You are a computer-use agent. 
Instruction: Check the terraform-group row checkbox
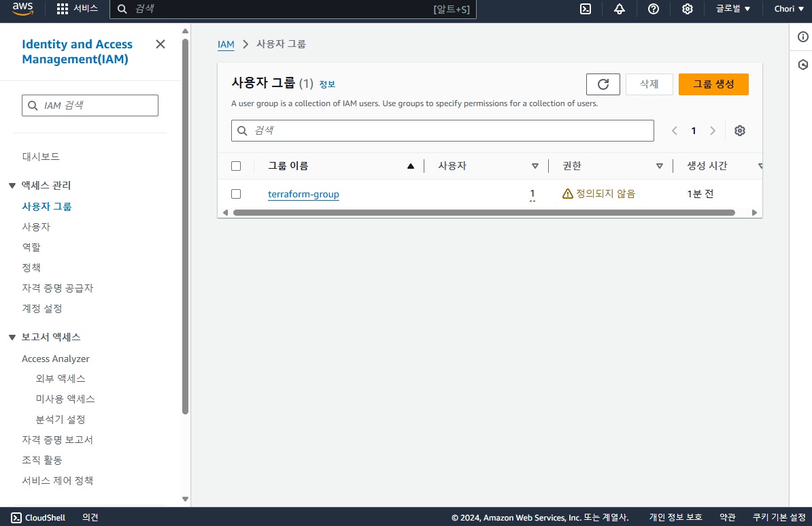(235, 194)
